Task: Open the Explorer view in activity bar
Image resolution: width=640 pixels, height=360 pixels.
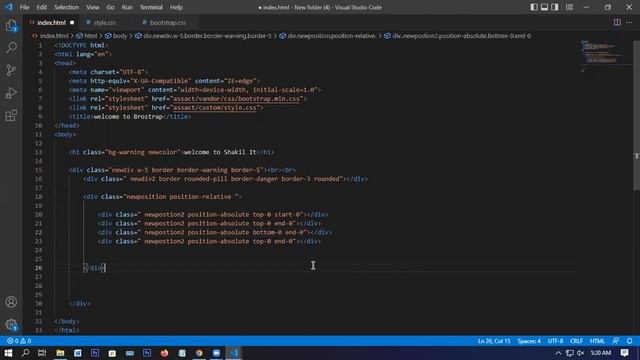Action: point(11,26)
